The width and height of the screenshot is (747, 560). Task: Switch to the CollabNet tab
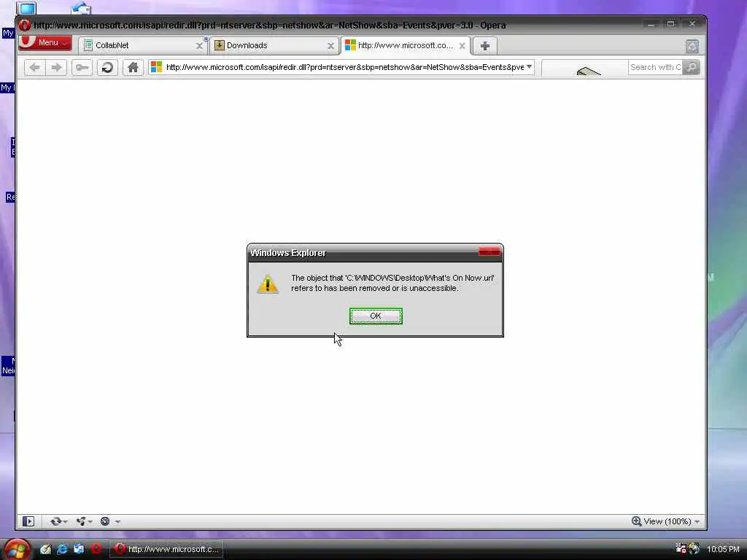142,46
